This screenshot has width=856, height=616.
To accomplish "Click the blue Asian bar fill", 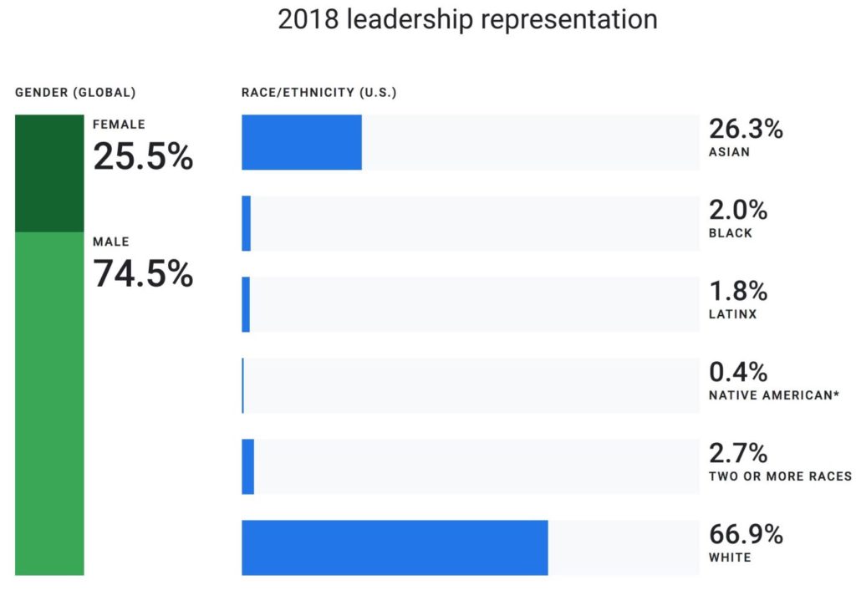I will 301,142.
